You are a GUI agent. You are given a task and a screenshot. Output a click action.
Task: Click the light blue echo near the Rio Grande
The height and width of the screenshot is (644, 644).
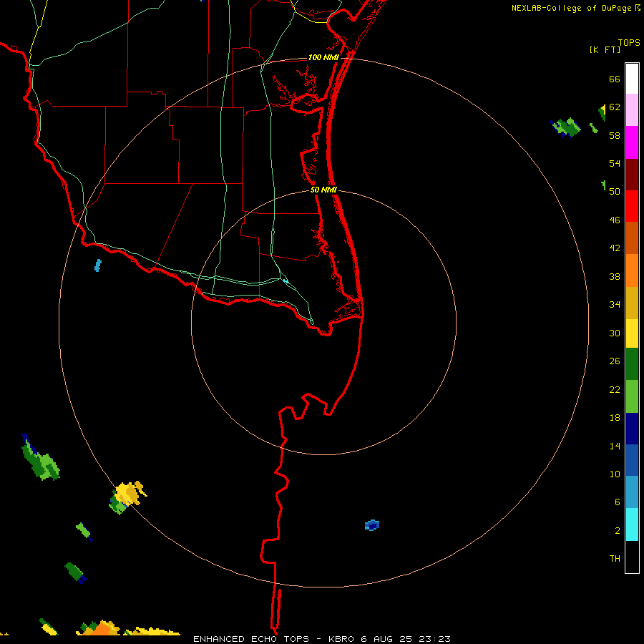[x=98, y=265]
